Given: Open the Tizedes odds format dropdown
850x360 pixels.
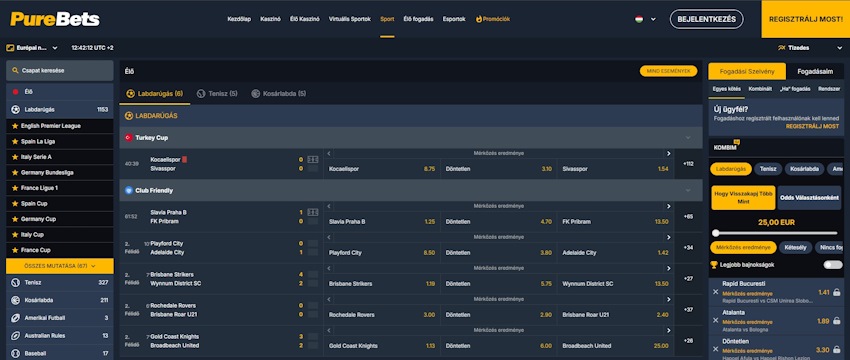Looking at the screenshot, I should tap(810, 48).
